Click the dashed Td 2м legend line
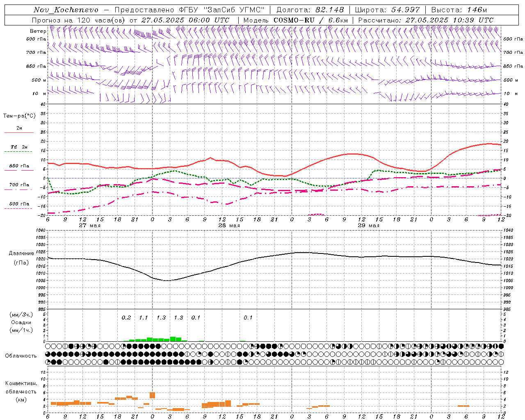This screenshot has width=525, height=420. [x=19, y=152]
